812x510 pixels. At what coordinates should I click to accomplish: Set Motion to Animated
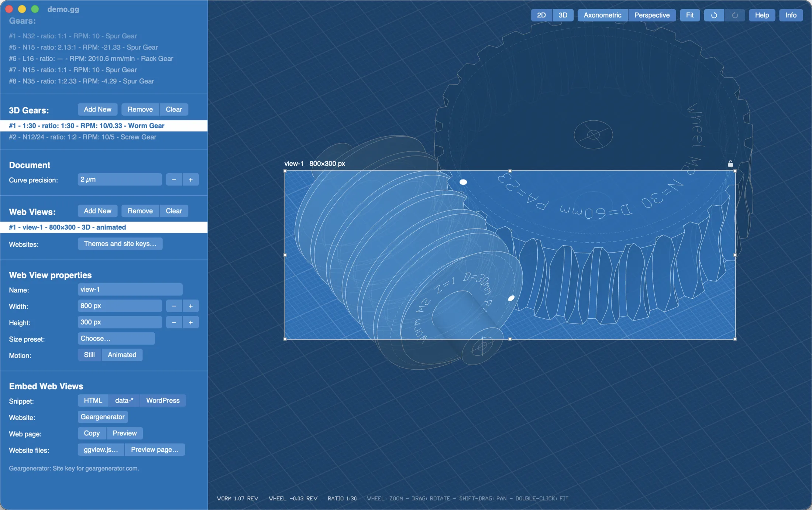coord(122,355)
